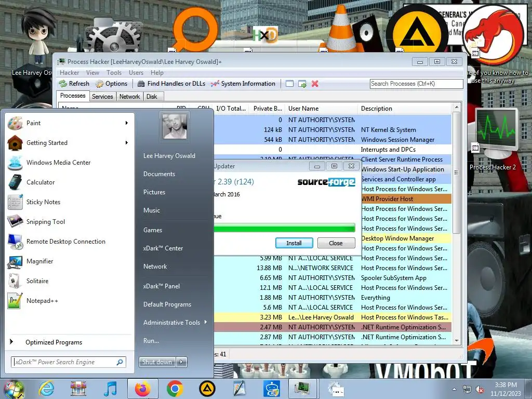The image size is (532, 399).
Task: Click find window and thread icon
Action: [302, 84]
